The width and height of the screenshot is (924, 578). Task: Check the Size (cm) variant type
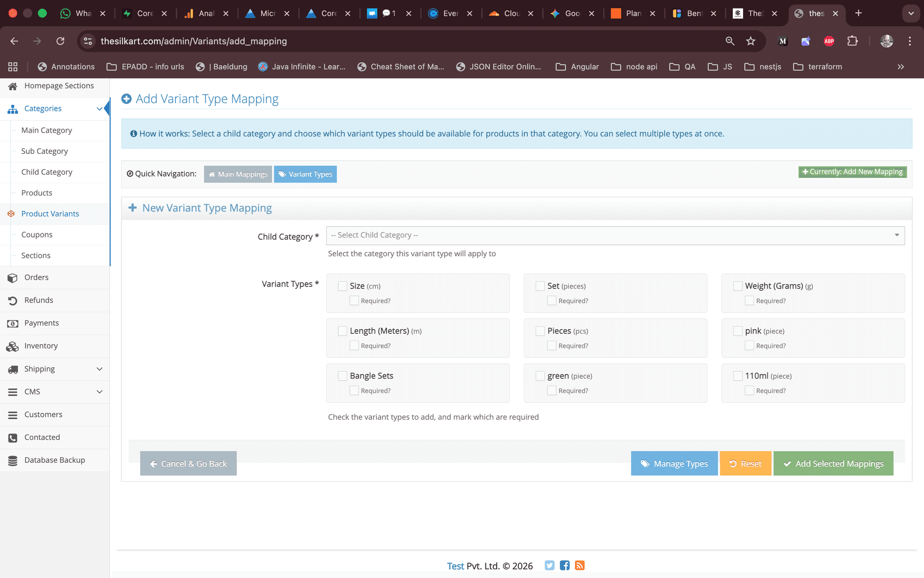342,285
